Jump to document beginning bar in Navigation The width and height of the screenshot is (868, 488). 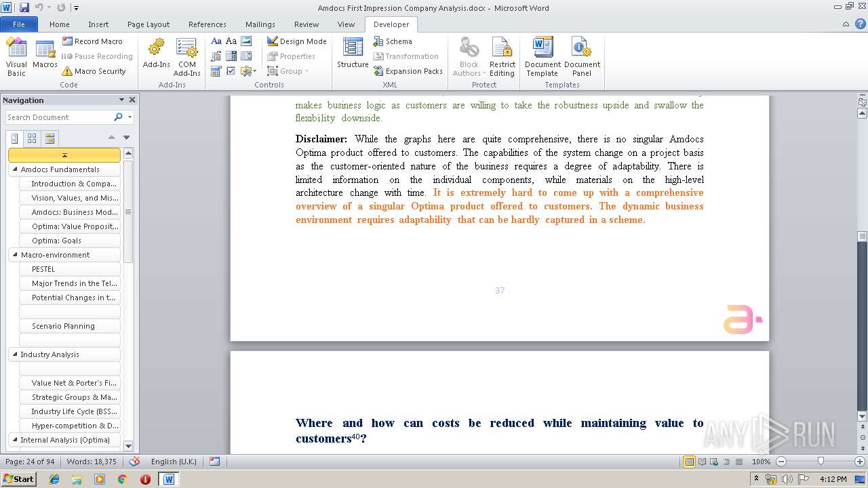tap(64, 155)
